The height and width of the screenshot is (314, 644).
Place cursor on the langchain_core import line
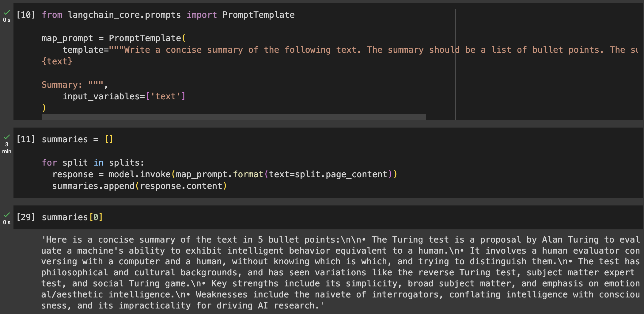pyautogui.click(x=168, y=15)
